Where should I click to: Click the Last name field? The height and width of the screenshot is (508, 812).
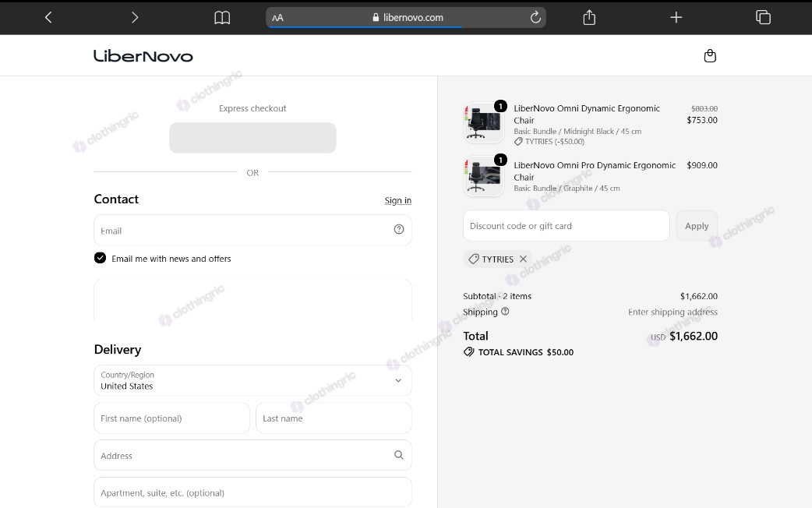point(334,418)
